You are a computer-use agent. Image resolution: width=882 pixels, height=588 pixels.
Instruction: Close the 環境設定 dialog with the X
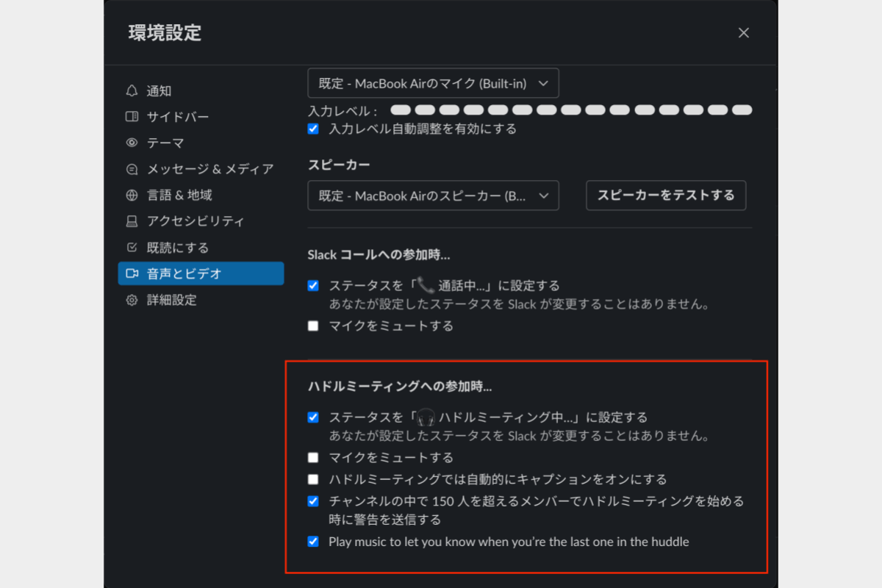pyautogui.click(x=743, y=32)
